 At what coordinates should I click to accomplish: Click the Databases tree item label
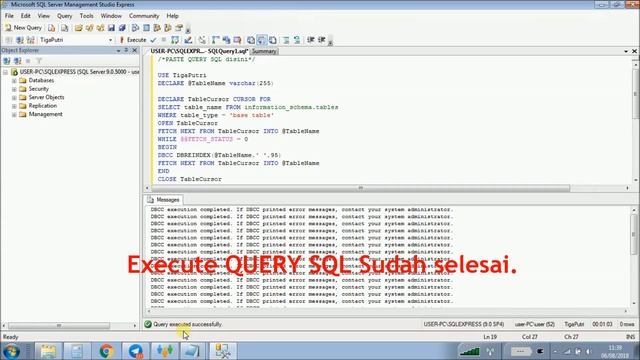[x=41, y=80]
